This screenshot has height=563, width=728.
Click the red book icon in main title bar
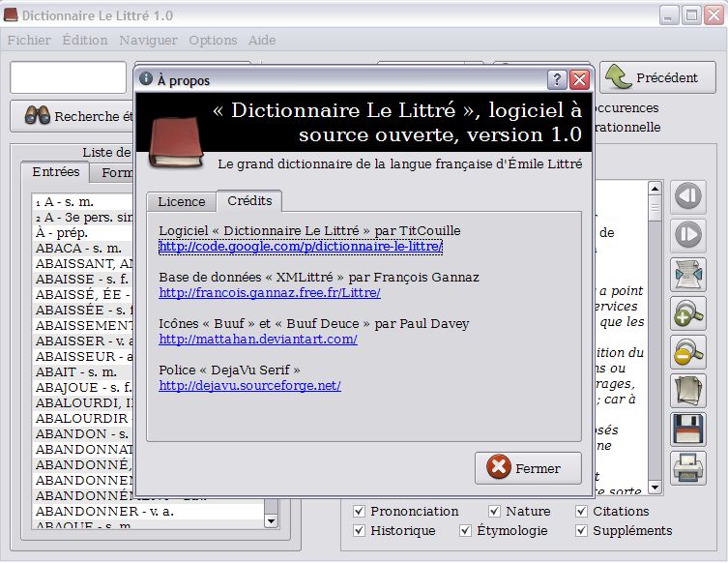point(12,15)
